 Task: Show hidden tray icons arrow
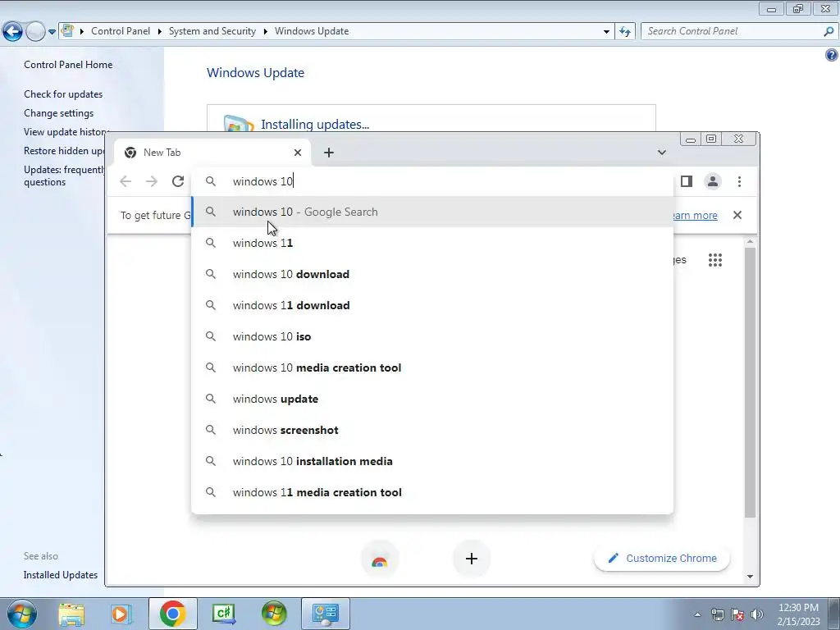(x=697, y=614)
